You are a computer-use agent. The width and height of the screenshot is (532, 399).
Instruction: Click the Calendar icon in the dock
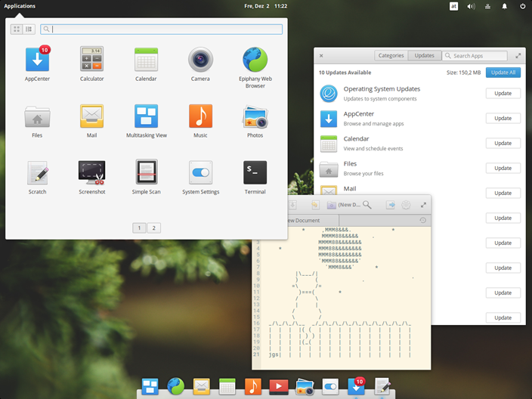(x=227, y=386)
